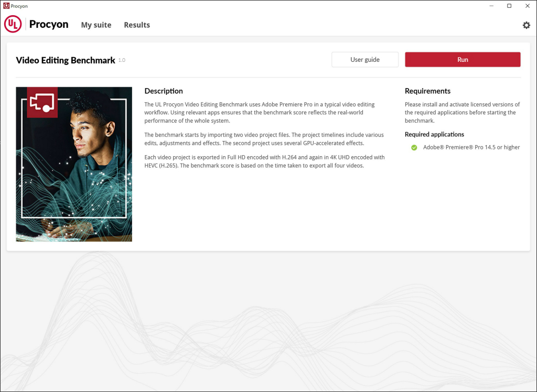537x392 pixels.
Task: Minimize the Procyon window
Action: [x=491, y=6]
